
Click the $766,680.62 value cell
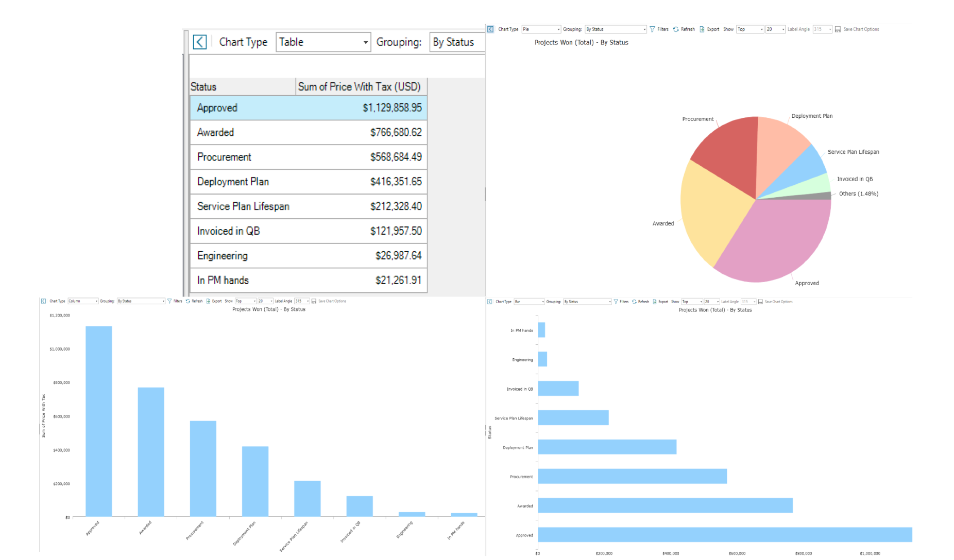pos(396,133)
